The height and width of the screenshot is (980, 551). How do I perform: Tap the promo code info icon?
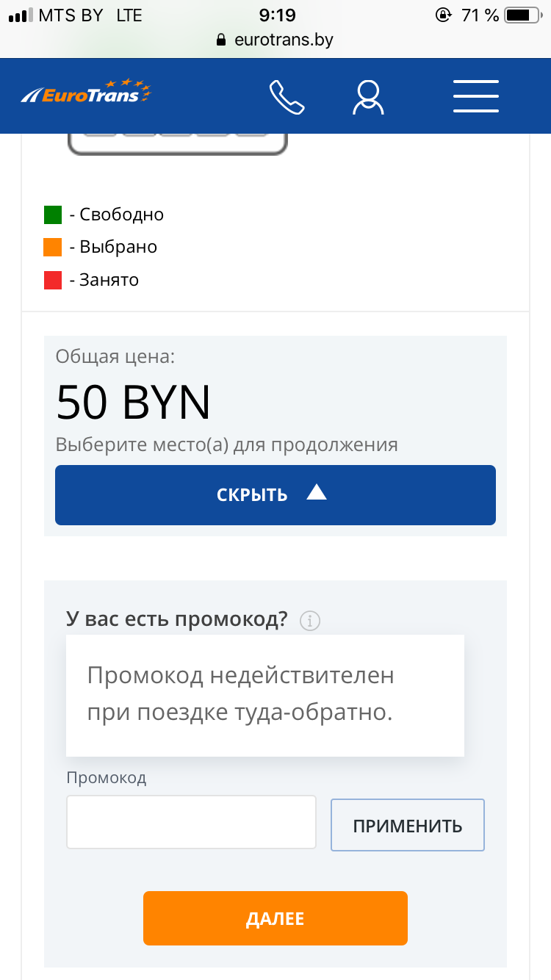[x=310, y=621]
